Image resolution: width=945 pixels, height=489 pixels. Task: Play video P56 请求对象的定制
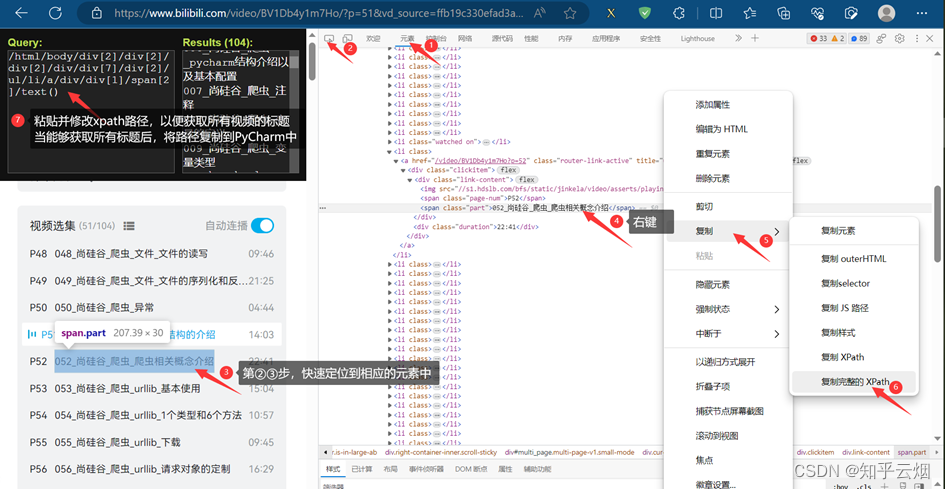pyautogui.click(x=152, y=468)
